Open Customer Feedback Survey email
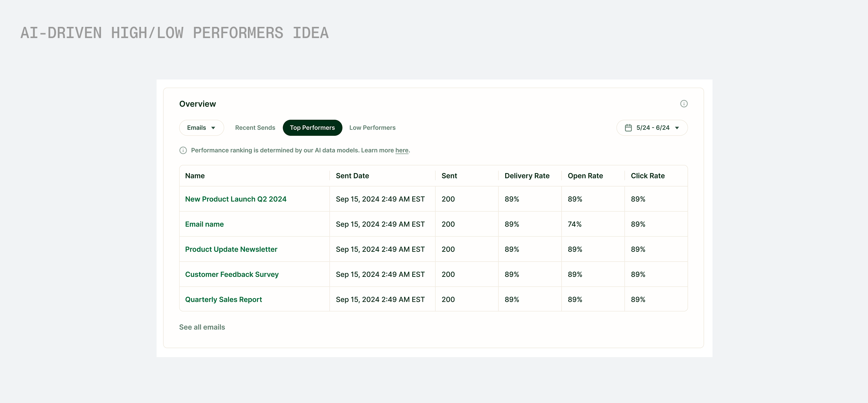868x403 pixels. [x=232, y=275]
